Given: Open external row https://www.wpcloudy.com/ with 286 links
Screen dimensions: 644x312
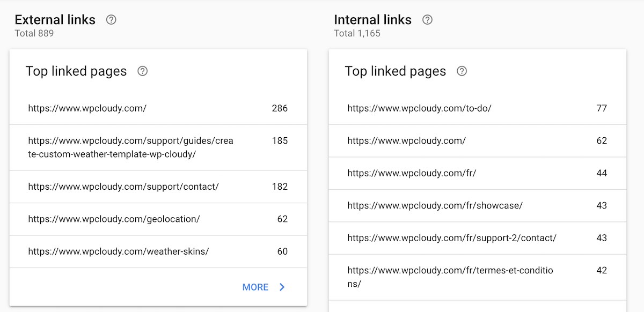Looking at the screenshot, I should pyautogui.click(x=158, y=108).
